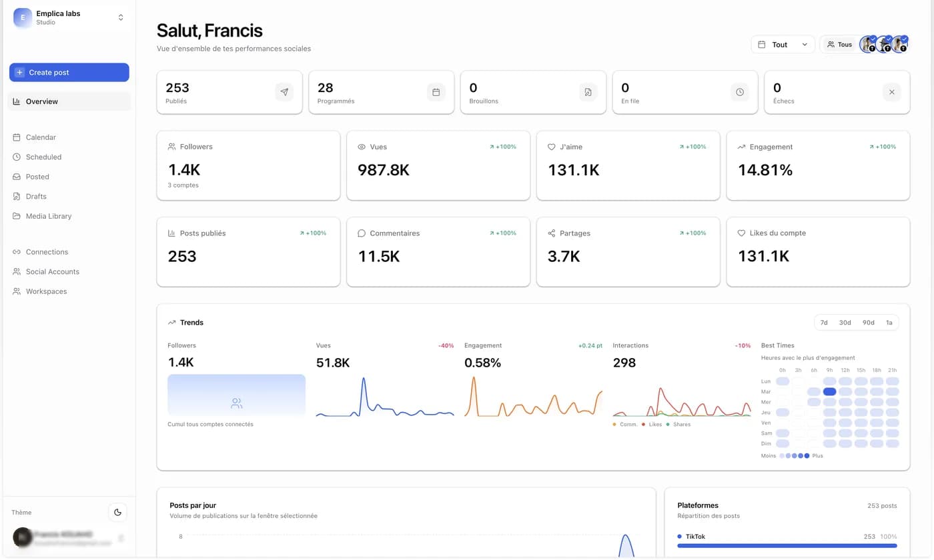The width and height of the screenshot is (934, 560).
Task: Click "Cumul tous comptes connectés" caption
Action: [210, 425]
